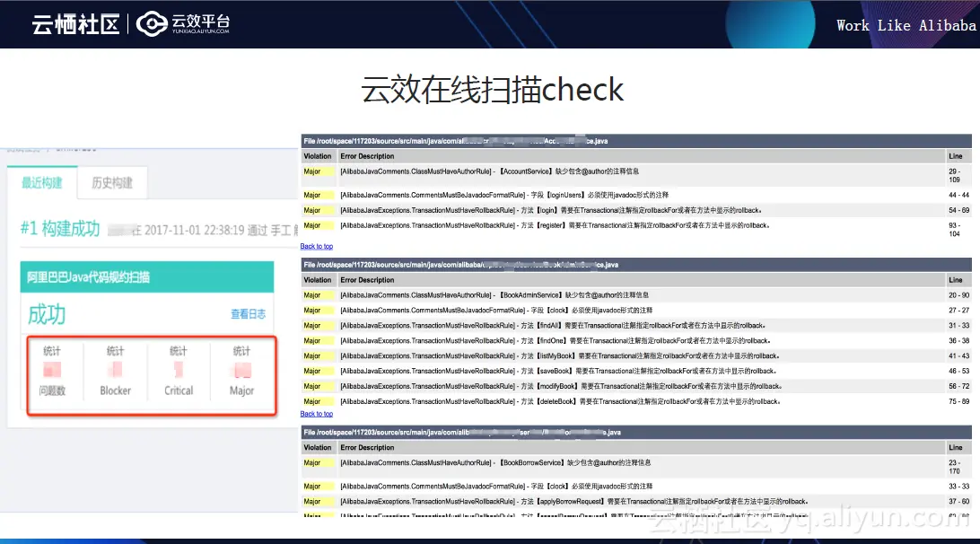The width and height of the screenshot is (980, 544).
Task: Select the findAll TransactionMustHaveRollbackRule row
Action: click(x=636, y=326)
